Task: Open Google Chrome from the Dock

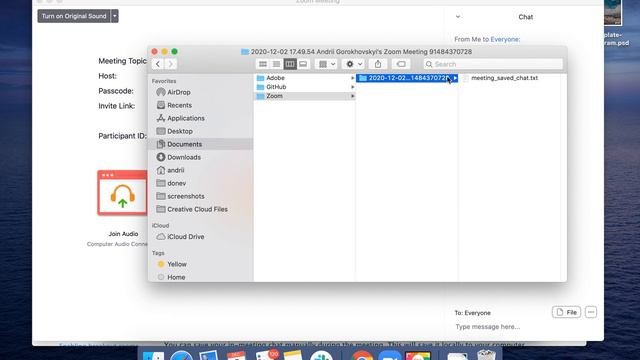Action: (362, 355)
